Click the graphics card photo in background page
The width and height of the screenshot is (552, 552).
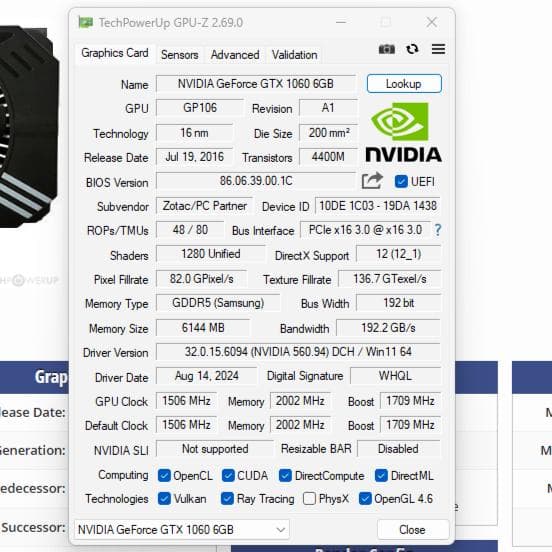(x=29, y=127)
